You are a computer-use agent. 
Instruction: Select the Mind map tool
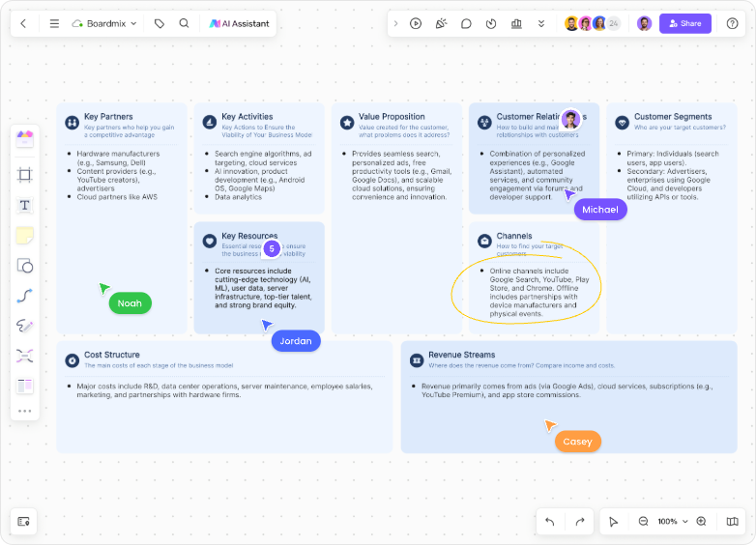coord(24,356)
